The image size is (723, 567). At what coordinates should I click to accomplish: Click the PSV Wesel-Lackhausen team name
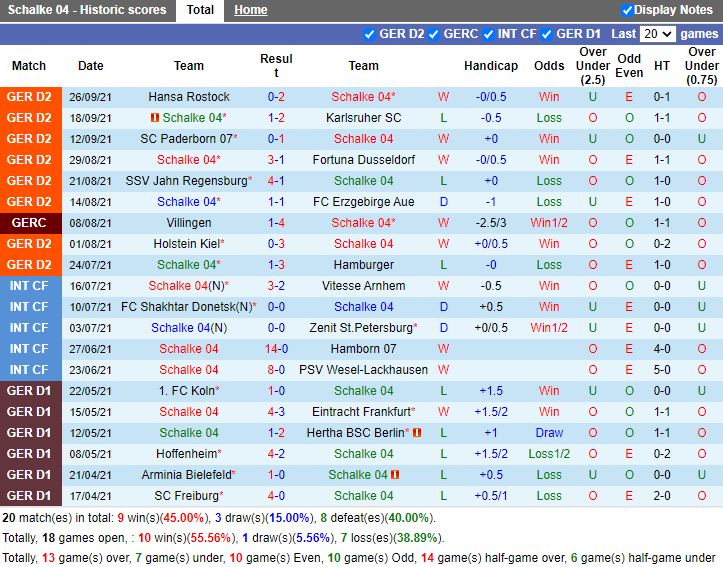(363, 370)
